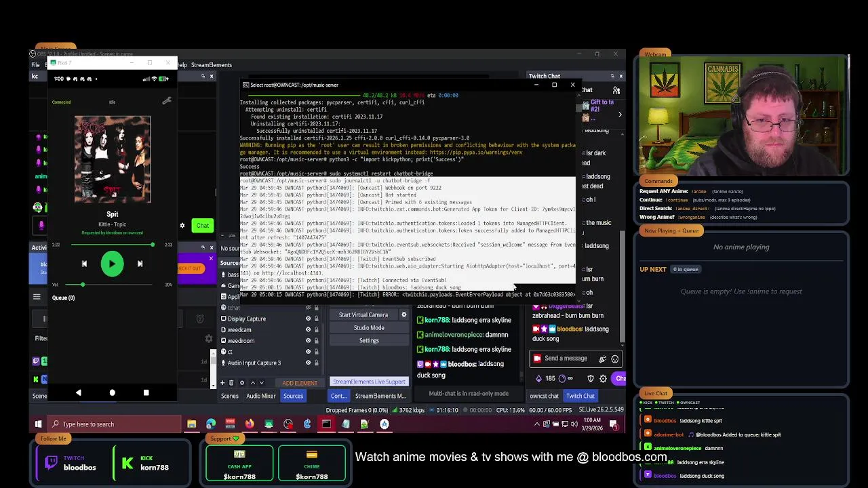
Task: Open virtual camera settings gear
Action: tap(403, 314)
